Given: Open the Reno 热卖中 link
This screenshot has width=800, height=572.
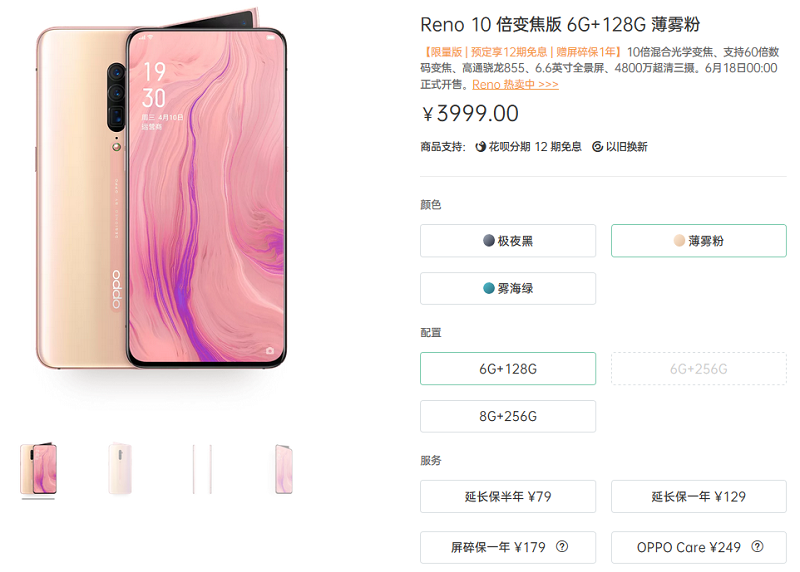Looking at the screenshot, I should [515, 85].
